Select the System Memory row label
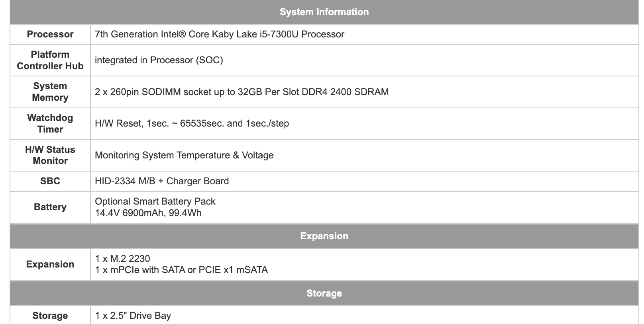Viewport: 644px width, 324px height. [50, 92]
